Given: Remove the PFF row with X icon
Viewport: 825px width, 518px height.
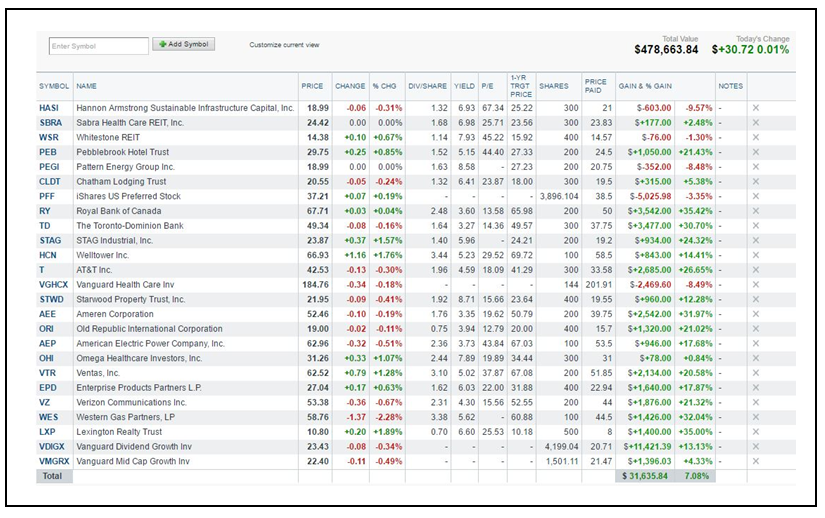Looking at the screenshot, I should point(756,196).
